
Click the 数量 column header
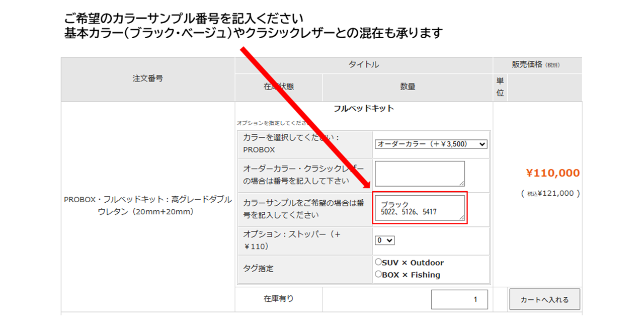(408, 87)
